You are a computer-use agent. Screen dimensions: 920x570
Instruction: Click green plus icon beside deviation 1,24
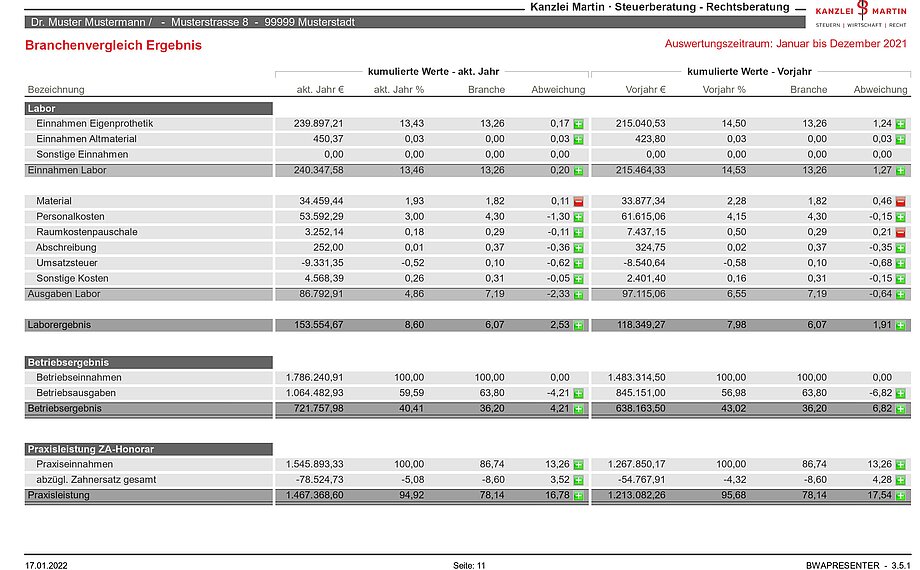pyautogui.click(x=901, y=124)
